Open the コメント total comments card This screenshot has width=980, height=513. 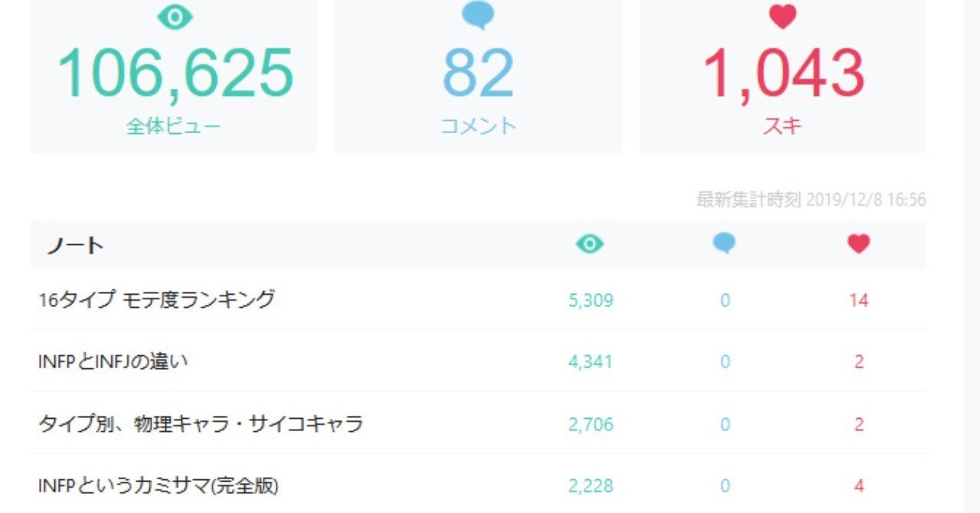[x=479, y=77]
